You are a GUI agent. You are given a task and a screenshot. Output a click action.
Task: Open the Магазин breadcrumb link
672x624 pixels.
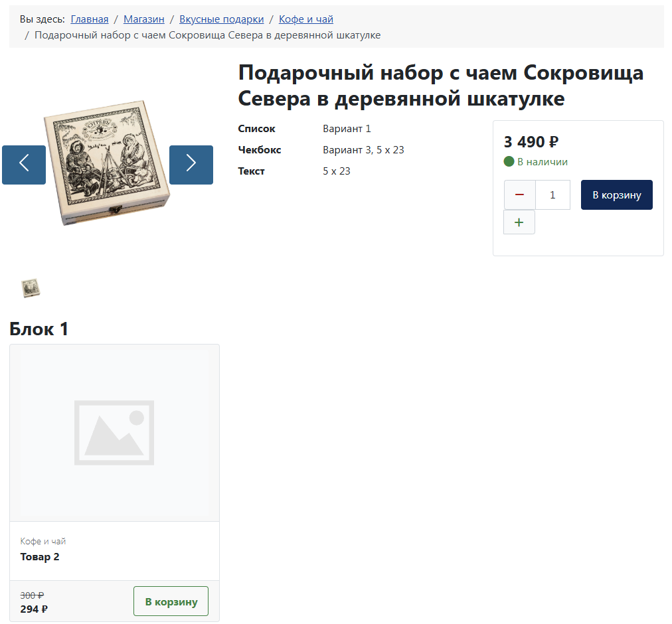pyautogui.click(x=143, y=19)
